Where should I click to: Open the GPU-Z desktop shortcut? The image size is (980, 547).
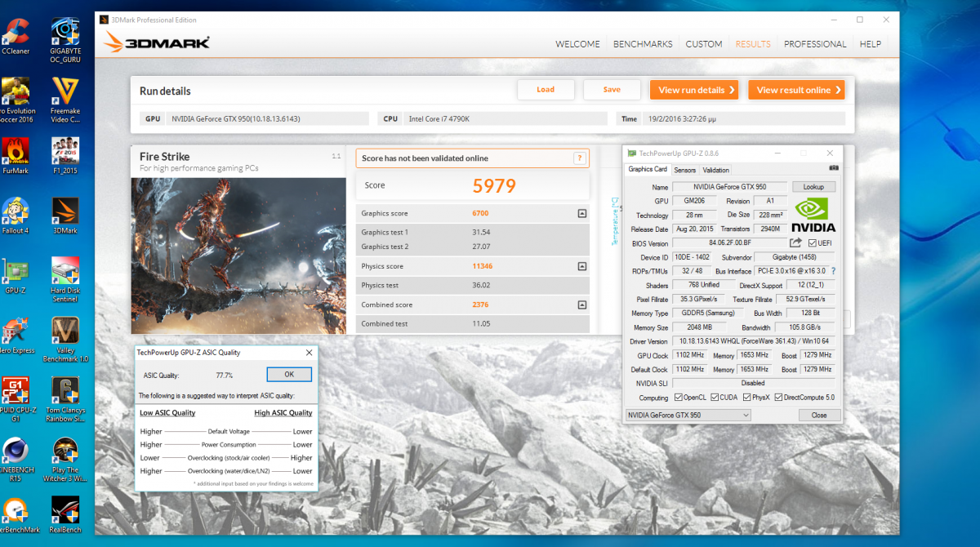[16, 276]
